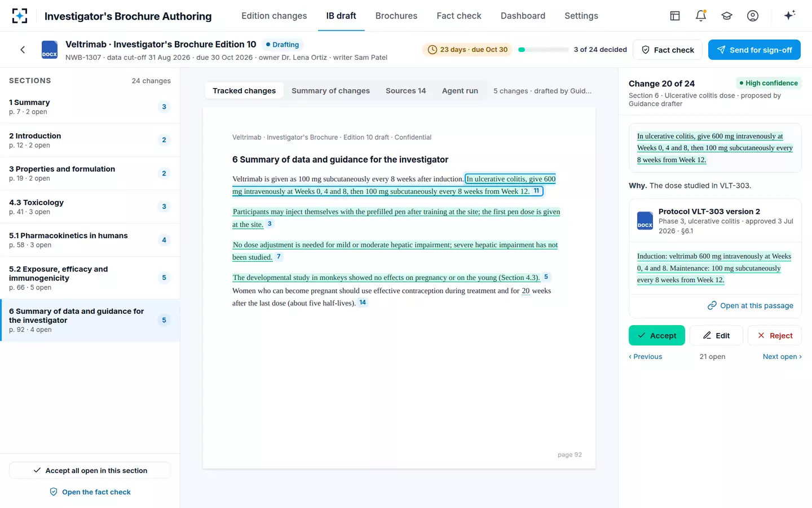Click Send for sign-off
Image resolution: width=812 pixels, height=508 pixels.
[754, 50]
